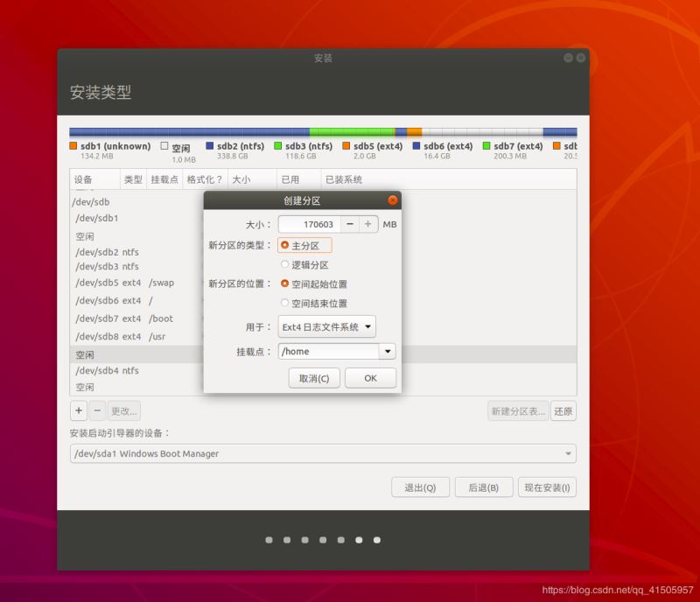
Task: Click the add partition plus icon
Action: [79, 410]
